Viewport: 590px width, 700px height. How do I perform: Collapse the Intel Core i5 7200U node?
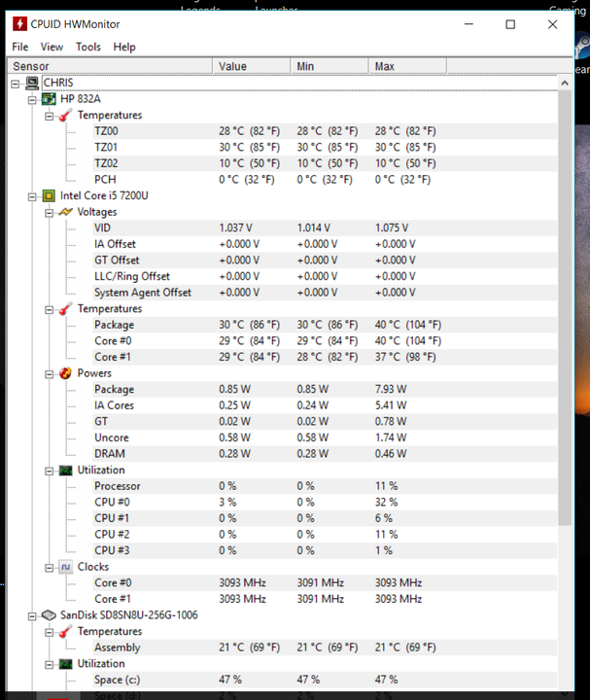click(x=32, y=196)
